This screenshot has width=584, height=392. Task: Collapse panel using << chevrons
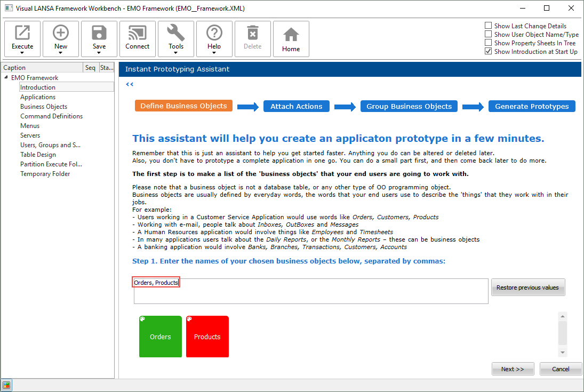pyautogui.click(x=129, y=84)
